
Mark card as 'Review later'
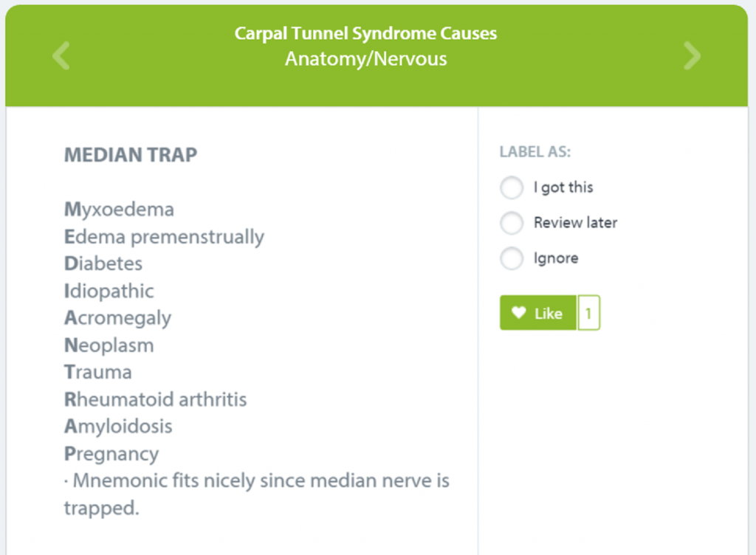point(512,223)
